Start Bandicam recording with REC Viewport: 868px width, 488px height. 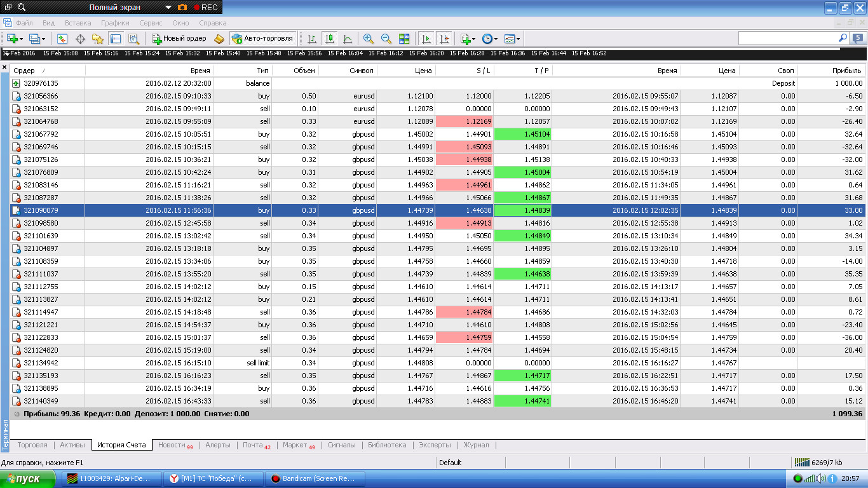tap(205, 8)
